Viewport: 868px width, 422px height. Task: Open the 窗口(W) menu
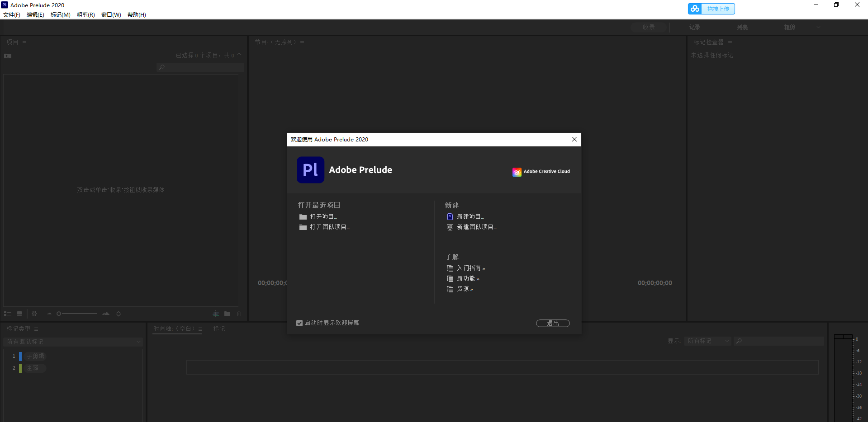click(111, 15)
